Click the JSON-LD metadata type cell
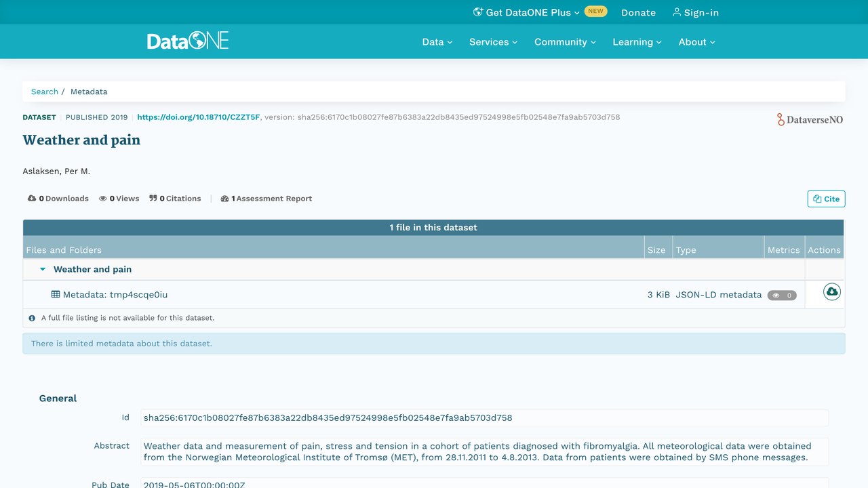 (x=719, y=295)
